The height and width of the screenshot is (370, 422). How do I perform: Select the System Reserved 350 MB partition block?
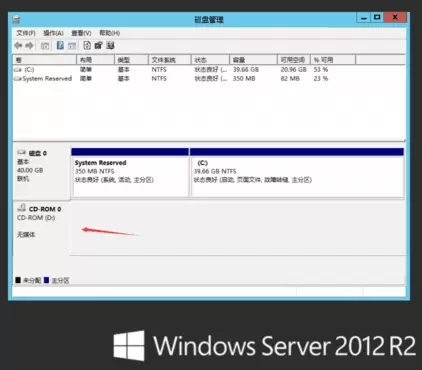tap(130, 173)
